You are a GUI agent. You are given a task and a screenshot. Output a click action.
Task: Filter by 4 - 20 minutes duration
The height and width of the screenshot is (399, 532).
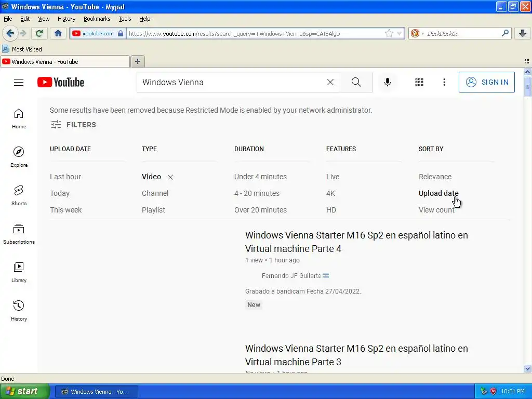(x=257, y=193)
